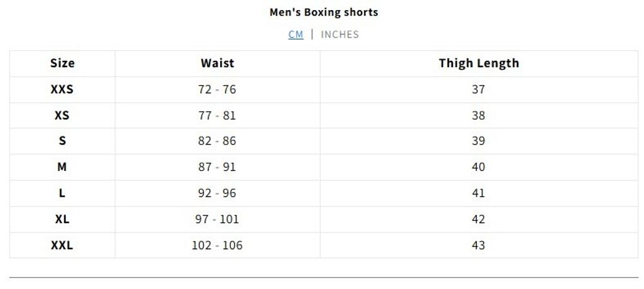Click thigh length value 41
This screenshot has width=644, height=289.
click(479, 194)
